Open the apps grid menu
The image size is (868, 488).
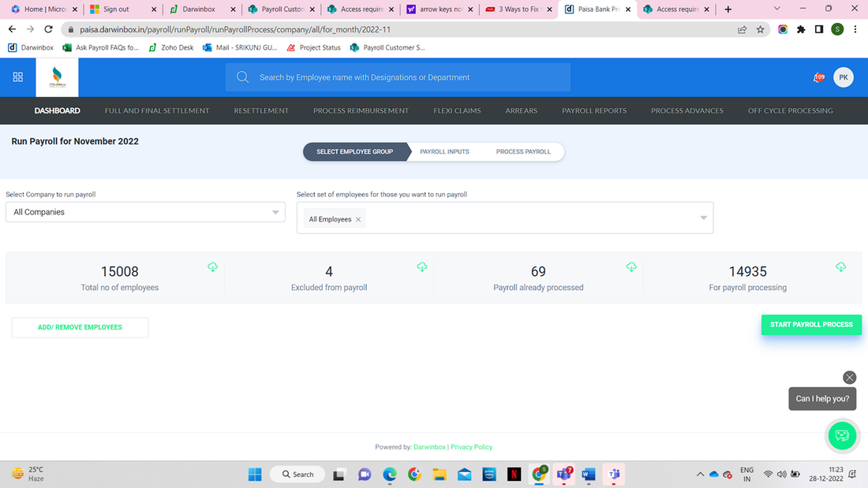click(x=17, y=77)
